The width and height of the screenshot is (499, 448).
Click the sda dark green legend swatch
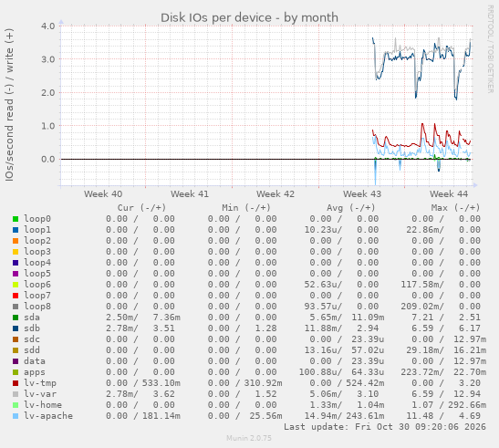16,318
